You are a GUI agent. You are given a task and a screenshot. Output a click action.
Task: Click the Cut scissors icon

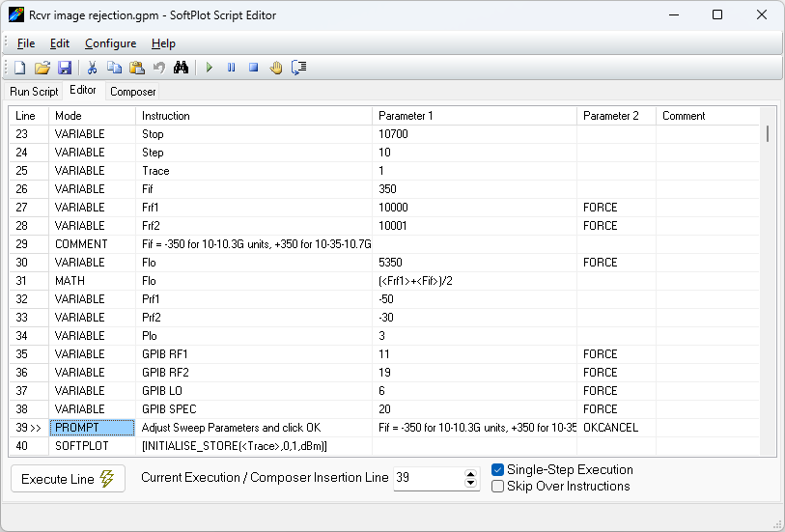92,68
